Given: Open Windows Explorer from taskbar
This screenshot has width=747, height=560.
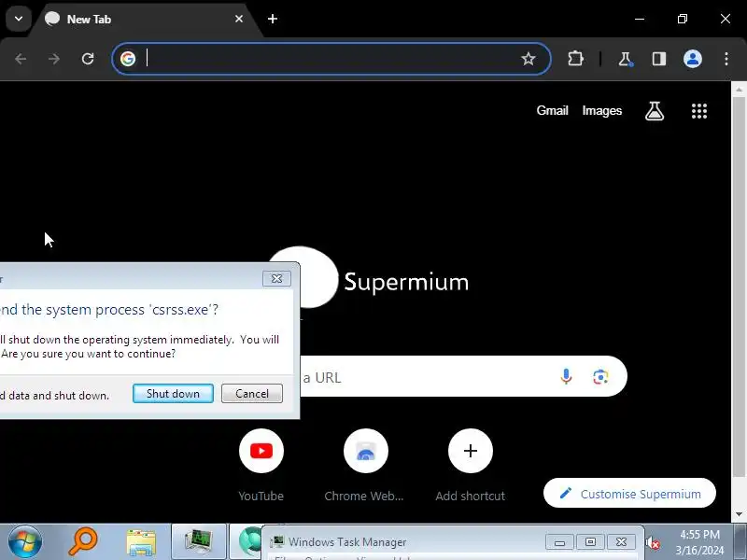Looking at the screenshot, I should click(x=141, y=542).
